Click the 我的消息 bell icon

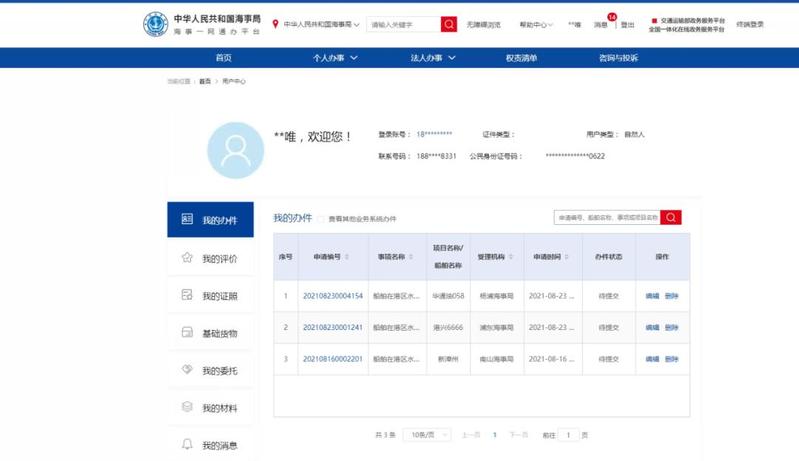point(187,444)
